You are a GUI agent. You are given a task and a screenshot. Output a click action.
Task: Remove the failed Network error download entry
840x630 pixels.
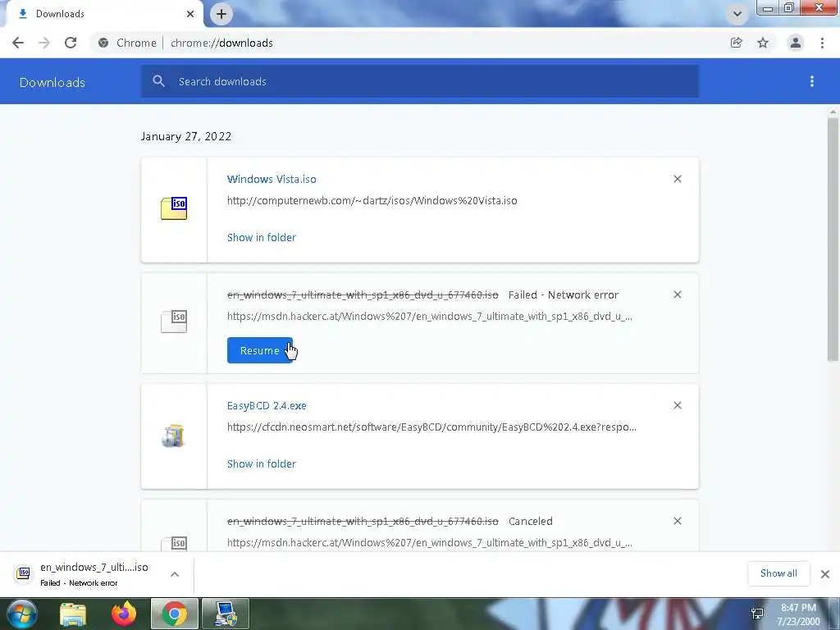click(678, 294)
